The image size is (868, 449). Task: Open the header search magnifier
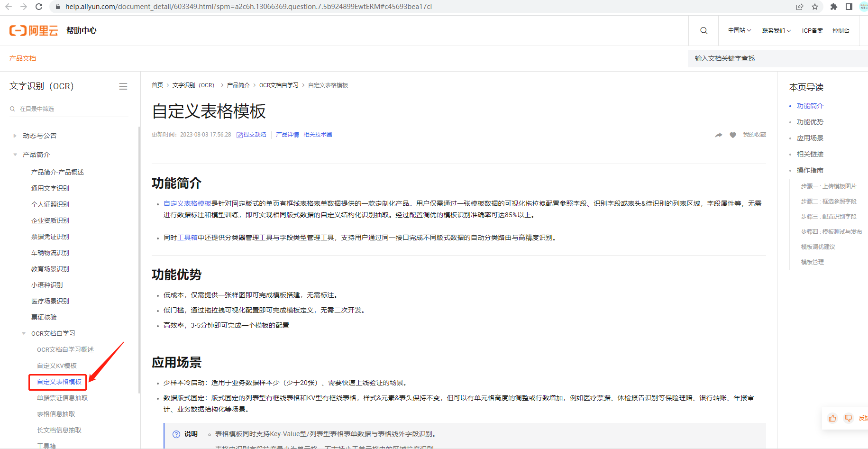click(704, 30)
